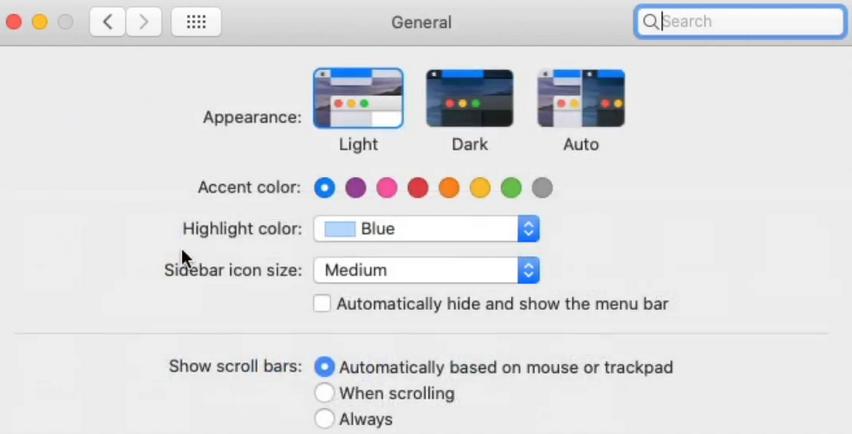
Task: Set scroll bars to Always
Action: (x=324, y=419)
